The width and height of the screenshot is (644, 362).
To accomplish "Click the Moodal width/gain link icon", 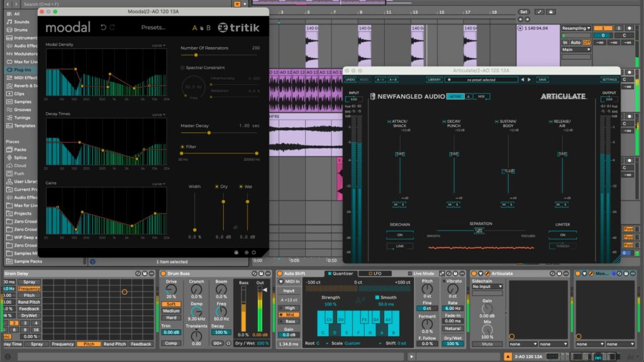I will tap(235, 228).
